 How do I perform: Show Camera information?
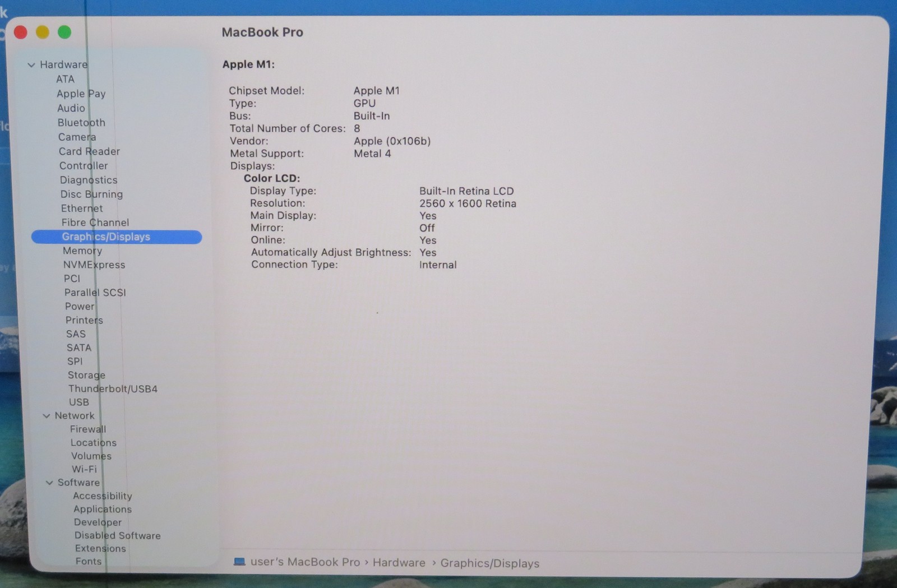point(77,137)
